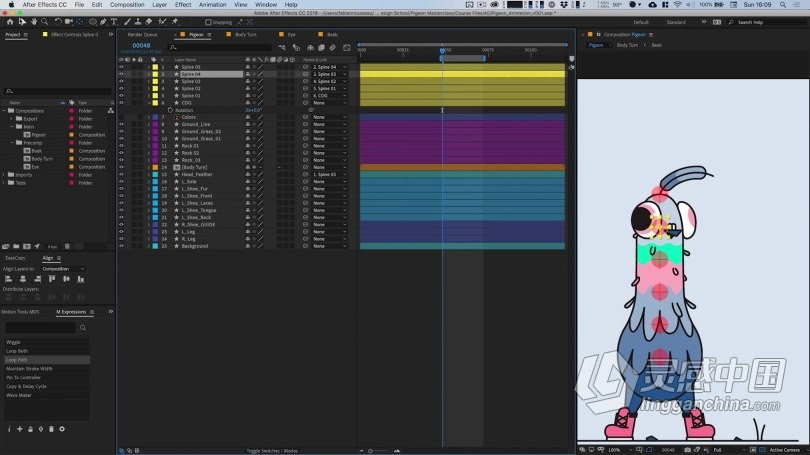Collapse the COG layer properties

149,103
